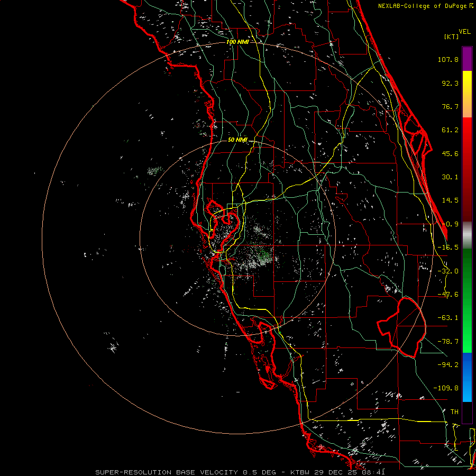
Task: Select the -32.0 velocity scale value
Action: 448,271
